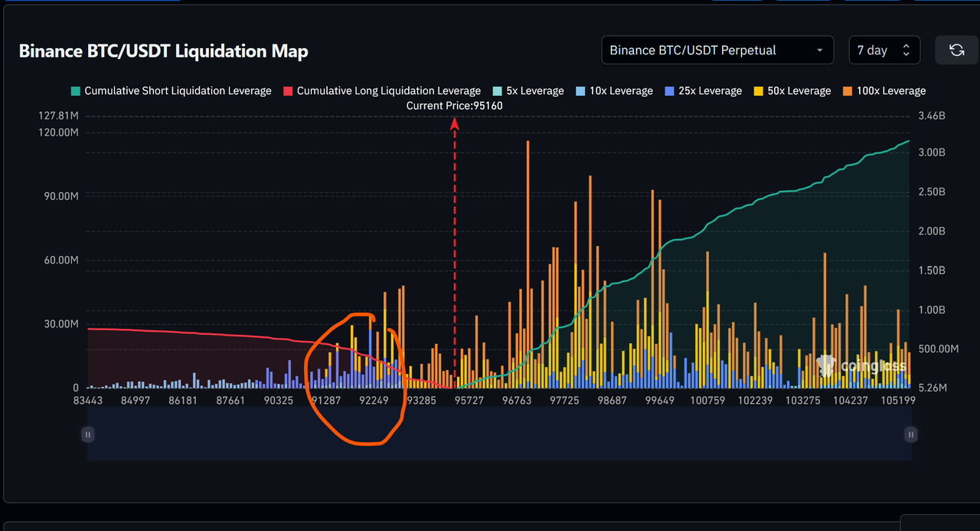
Task: Open the 7 day period selector
Action: 884,51
